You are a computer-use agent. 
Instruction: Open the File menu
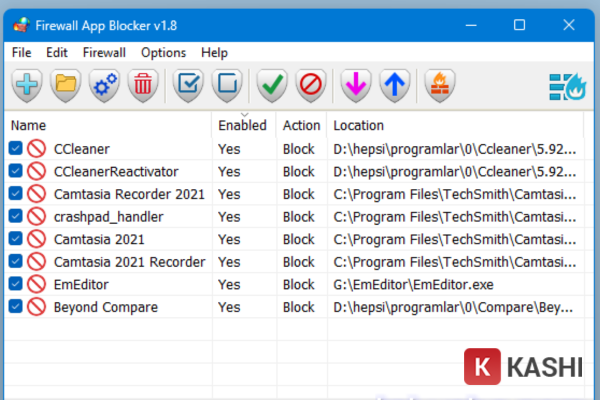tap(22, 52)
